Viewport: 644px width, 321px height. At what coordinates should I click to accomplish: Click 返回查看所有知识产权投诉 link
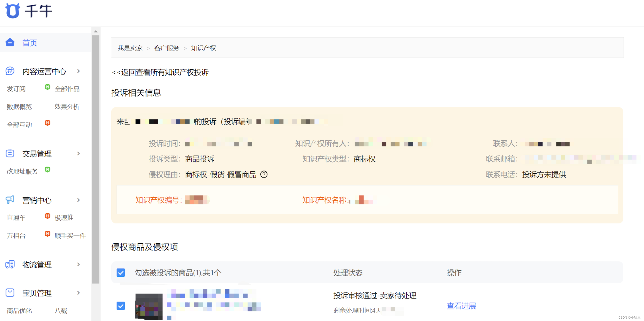point(160,72)
